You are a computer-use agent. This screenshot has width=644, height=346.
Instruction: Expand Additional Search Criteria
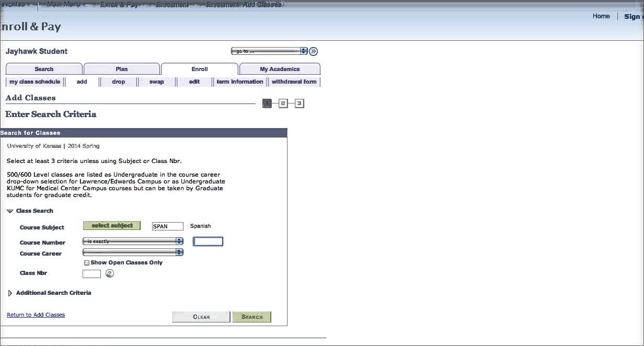10,293
